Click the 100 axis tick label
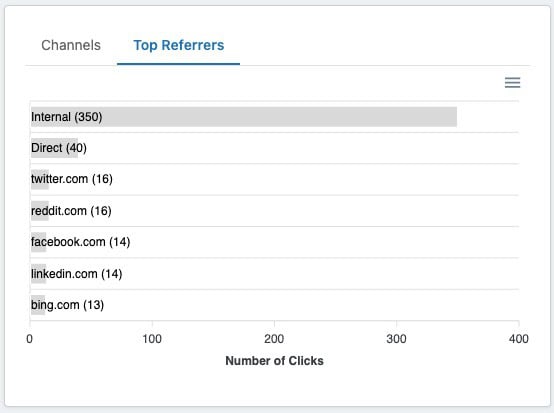The width and height of the screenshot is (554, 413). [152, 339]
